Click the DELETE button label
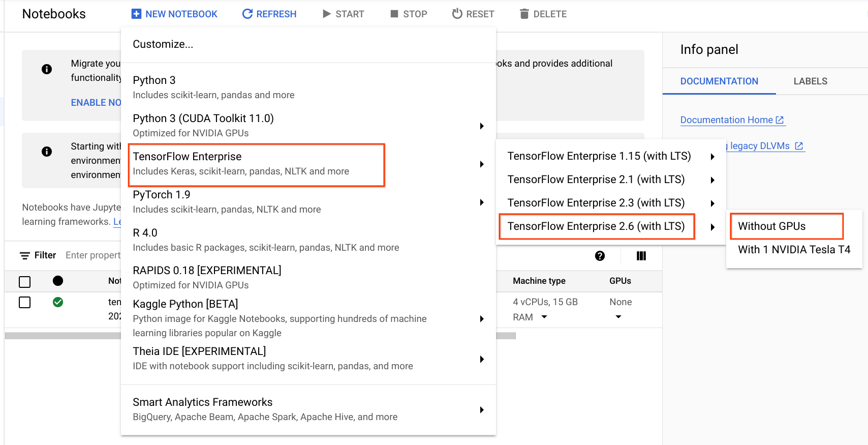 [550, 14]
